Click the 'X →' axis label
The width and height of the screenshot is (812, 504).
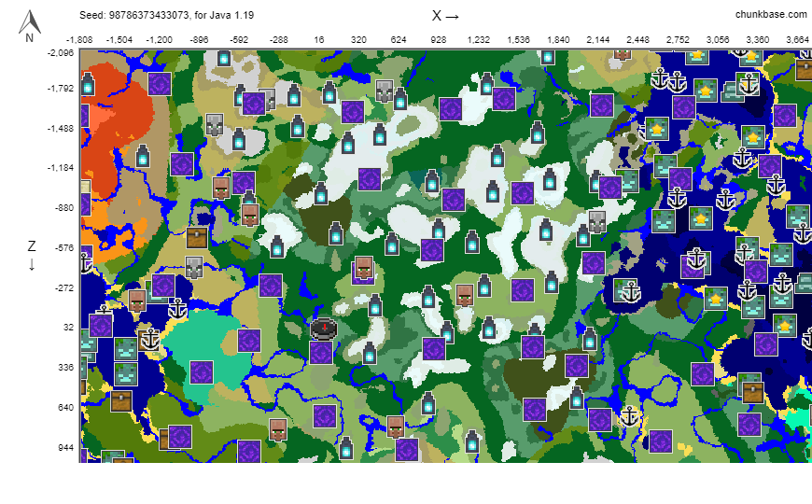pos(445,16)
